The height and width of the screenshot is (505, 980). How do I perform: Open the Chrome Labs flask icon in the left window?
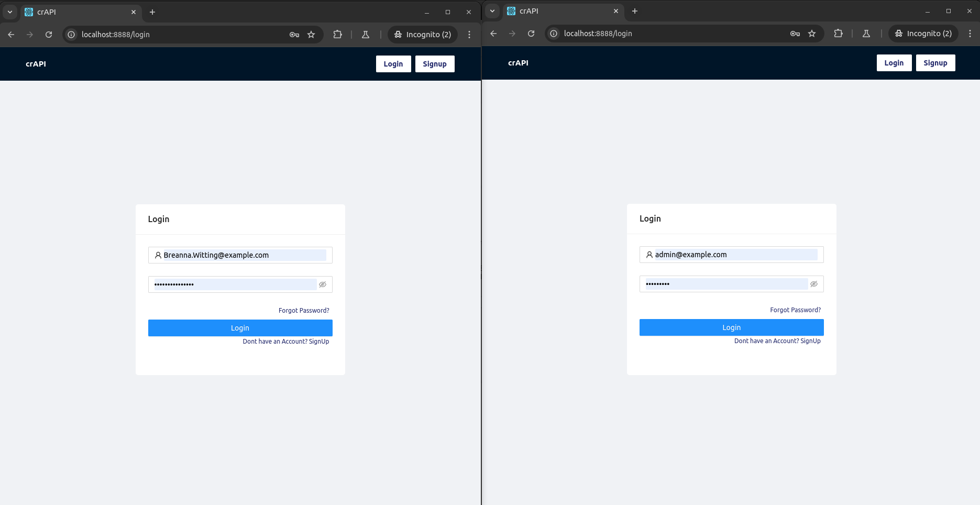366,35
